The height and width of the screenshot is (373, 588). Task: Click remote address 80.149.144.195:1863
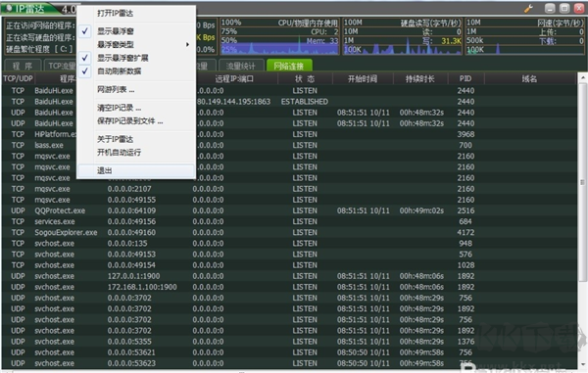233,102
